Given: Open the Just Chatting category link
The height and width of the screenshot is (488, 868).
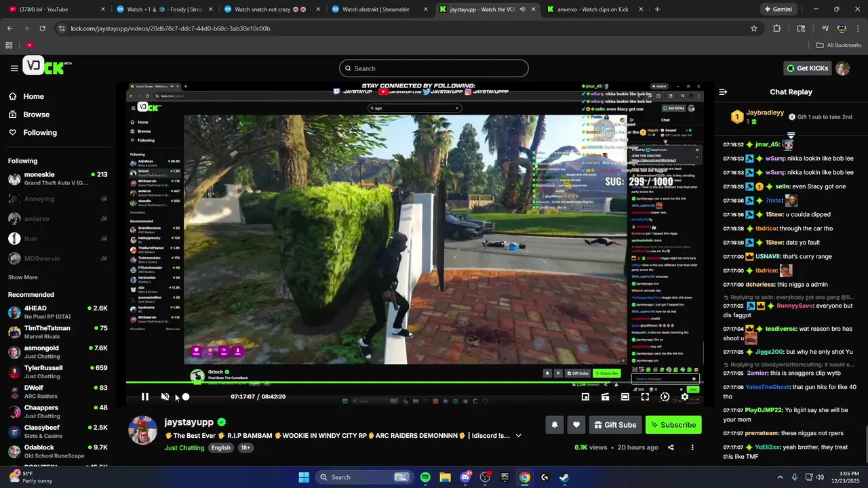Looking at the screenshot, I should [183, 448].
